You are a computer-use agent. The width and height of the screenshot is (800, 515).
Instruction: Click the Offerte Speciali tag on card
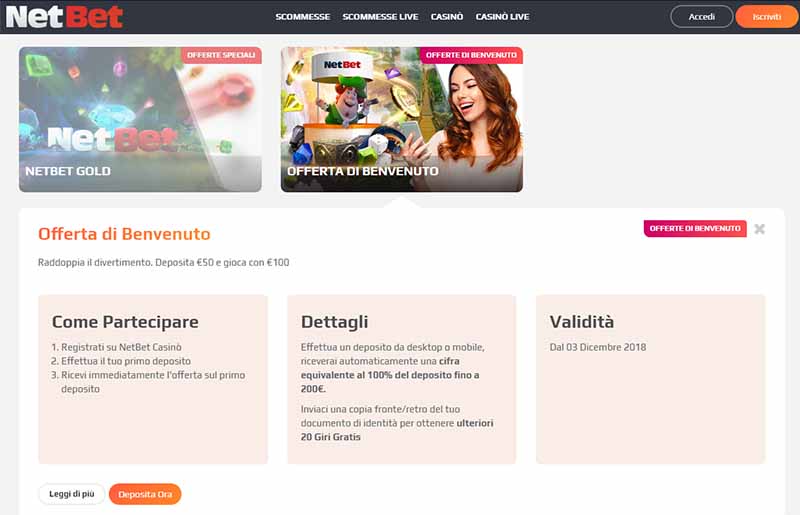click(221, 55)
